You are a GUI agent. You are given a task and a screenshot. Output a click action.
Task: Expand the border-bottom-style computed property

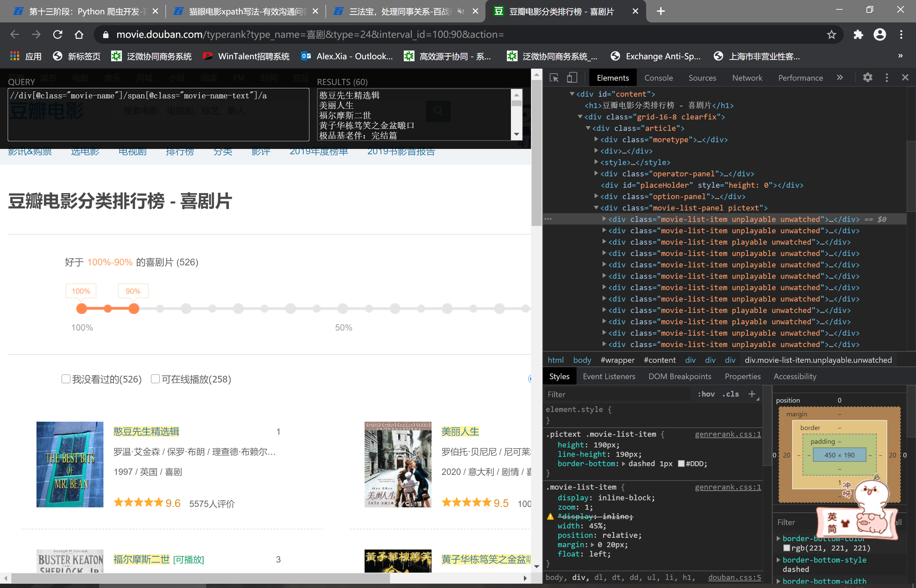pyautogui.click(x=778, y=560)
